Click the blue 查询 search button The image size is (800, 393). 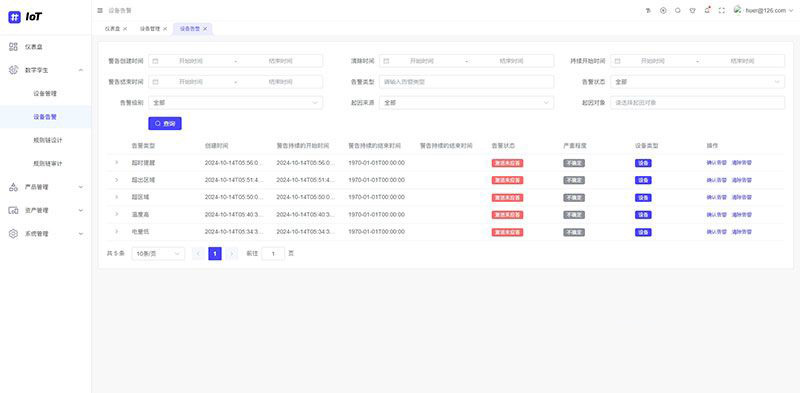point(165,124)
